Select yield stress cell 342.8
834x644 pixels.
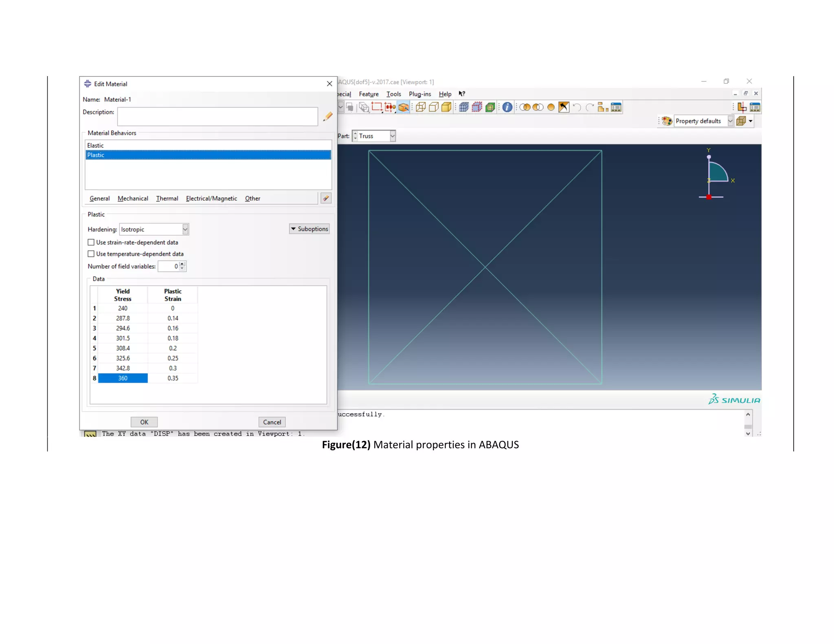point(123,368)
